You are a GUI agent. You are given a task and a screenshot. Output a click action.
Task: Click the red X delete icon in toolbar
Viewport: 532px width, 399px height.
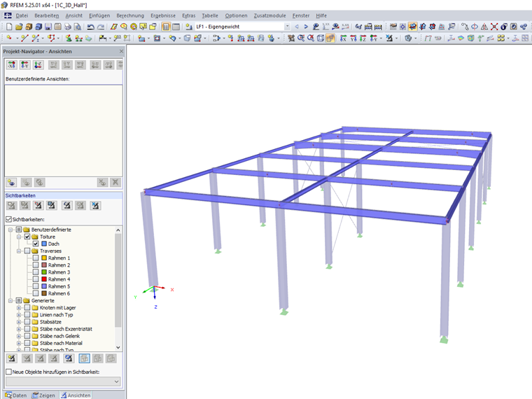pos(494,27)
